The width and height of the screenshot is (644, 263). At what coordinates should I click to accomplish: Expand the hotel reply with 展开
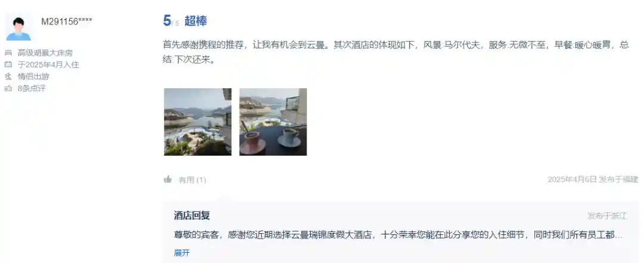[181, 253]
